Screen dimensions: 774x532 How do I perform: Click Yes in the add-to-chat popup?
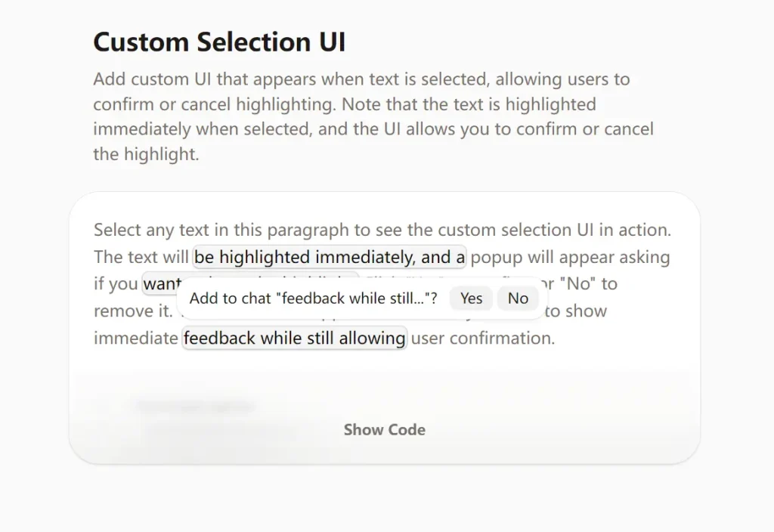471,298
